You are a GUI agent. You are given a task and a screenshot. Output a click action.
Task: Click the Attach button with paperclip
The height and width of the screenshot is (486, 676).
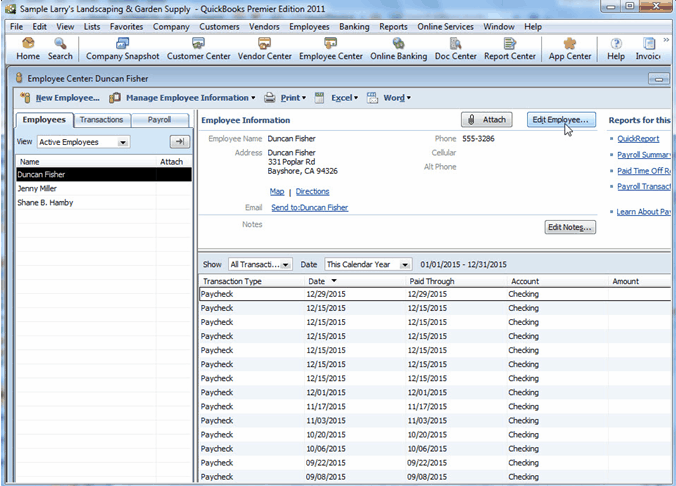click(x=487, y=120)
